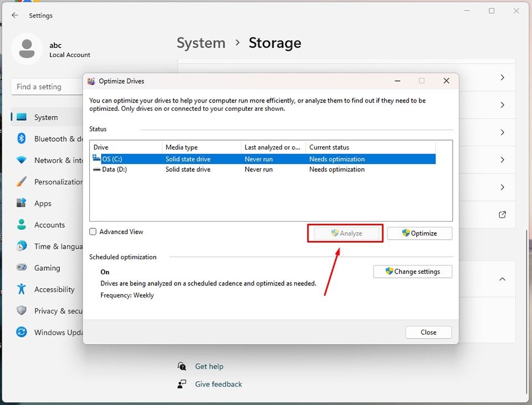Click the Analyze button
The width and height of the screenshot is (532, 405).
click(x=346, y=233)
